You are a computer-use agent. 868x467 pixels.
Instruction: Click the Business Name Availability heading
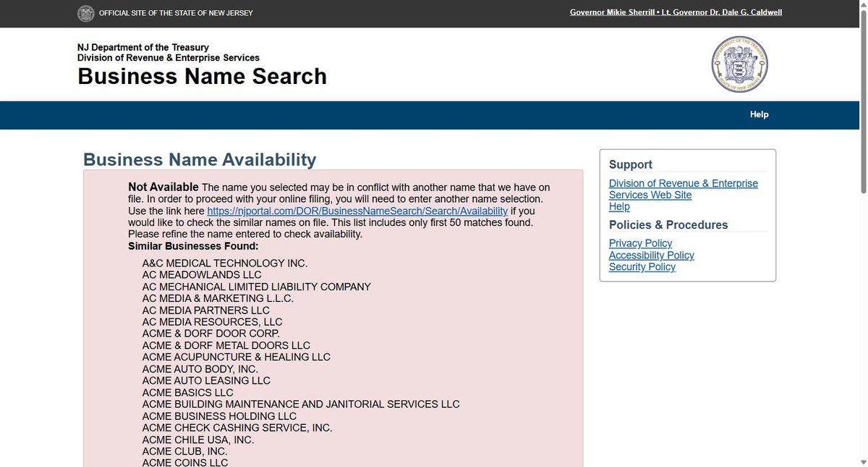[x=200, y=159]
